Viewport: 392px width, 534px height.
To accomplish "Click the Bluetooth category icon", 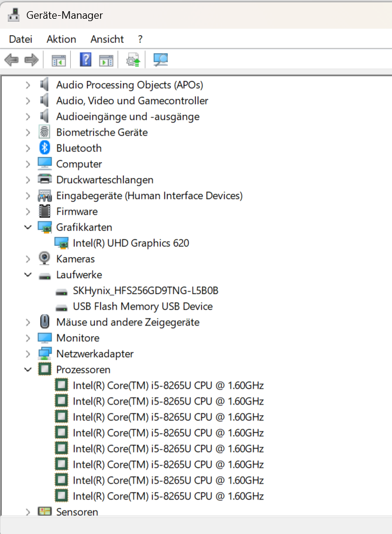I will [44, 148].
